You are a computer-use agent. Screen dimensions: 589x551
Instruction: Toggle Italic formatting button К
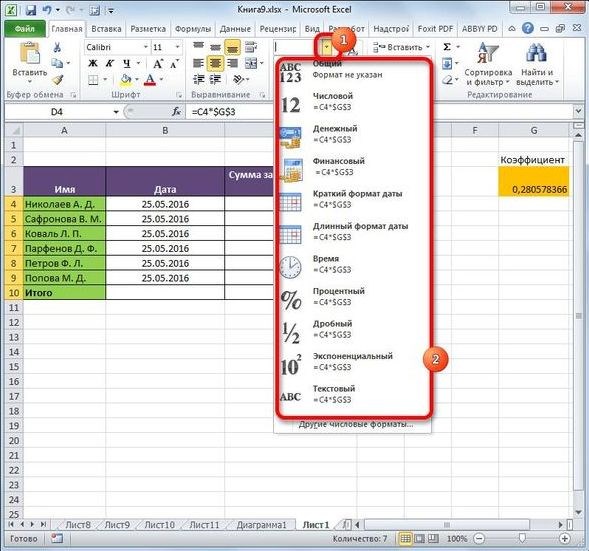(109, 63)
